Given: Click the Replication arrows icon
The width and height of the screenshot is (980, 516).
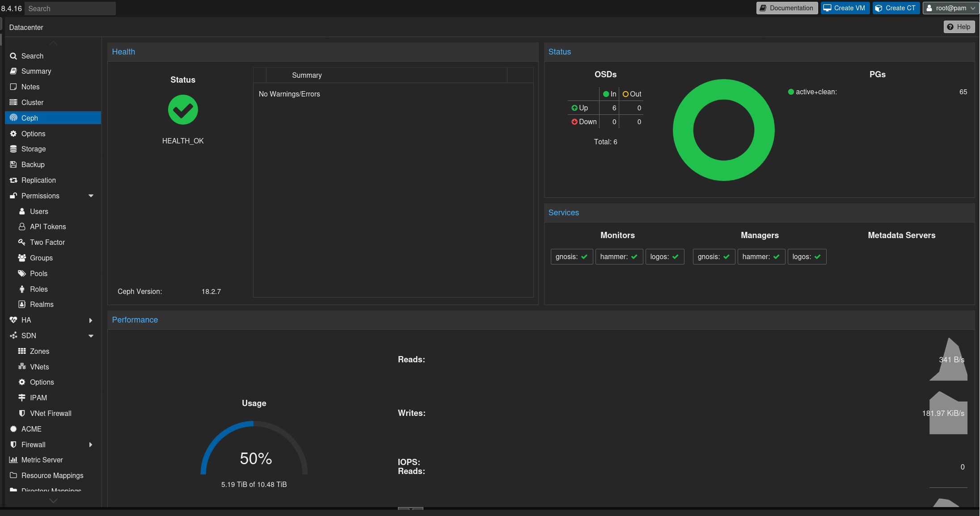Looking at the screenshot, I should (x=13, y=180).
